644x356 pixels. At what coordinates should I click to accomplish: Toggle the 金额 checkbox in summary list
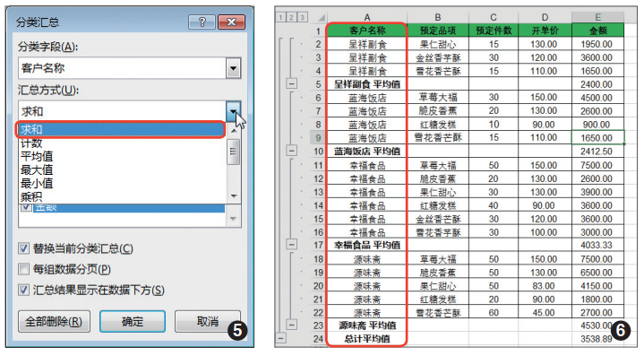26,208
